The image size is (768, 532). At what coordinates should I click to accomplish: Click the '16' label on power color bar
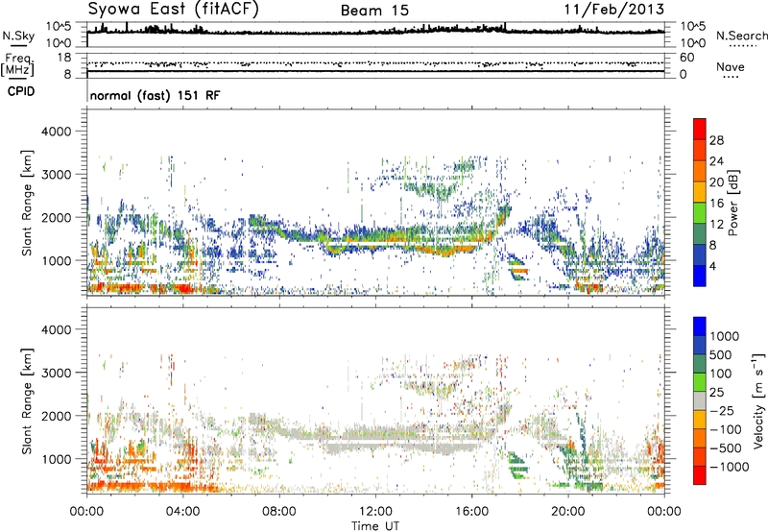[716, 204]
